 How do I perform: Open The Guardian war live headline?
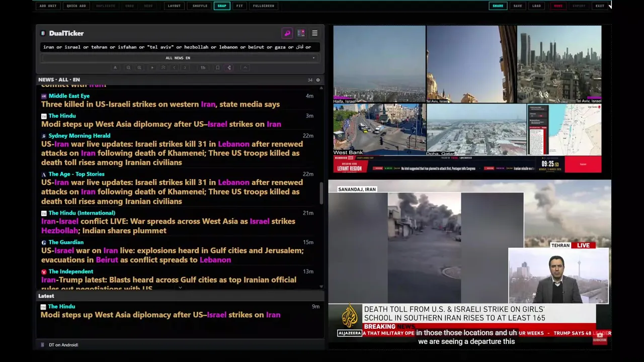pos(173,255)
